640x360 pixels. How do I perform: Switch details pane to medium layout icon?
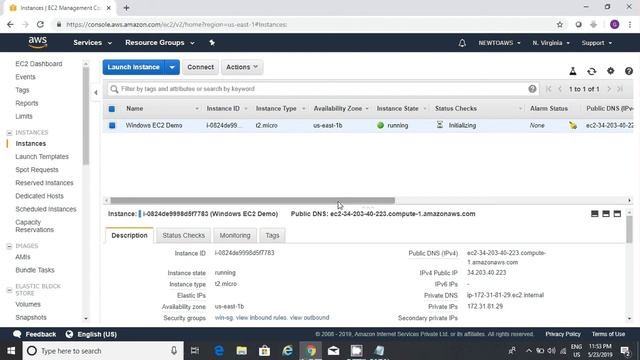(606, 214)
